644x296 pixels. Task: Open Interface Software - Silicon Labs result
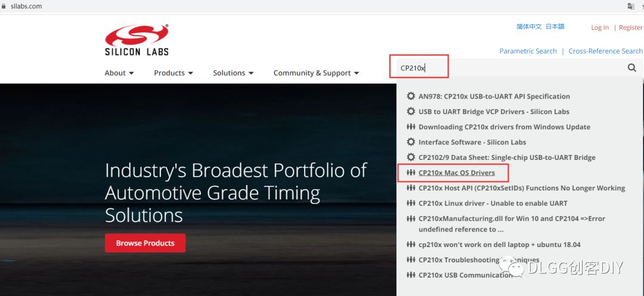point(472,142)
